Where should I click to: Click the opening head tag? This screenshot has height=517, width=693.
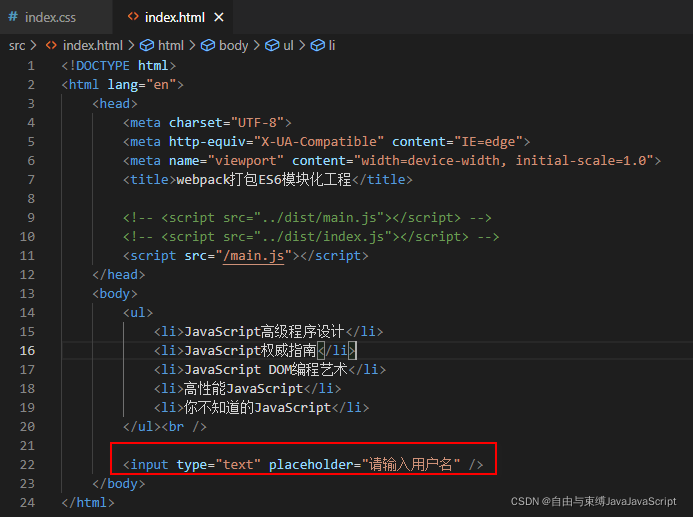point(115,104)
